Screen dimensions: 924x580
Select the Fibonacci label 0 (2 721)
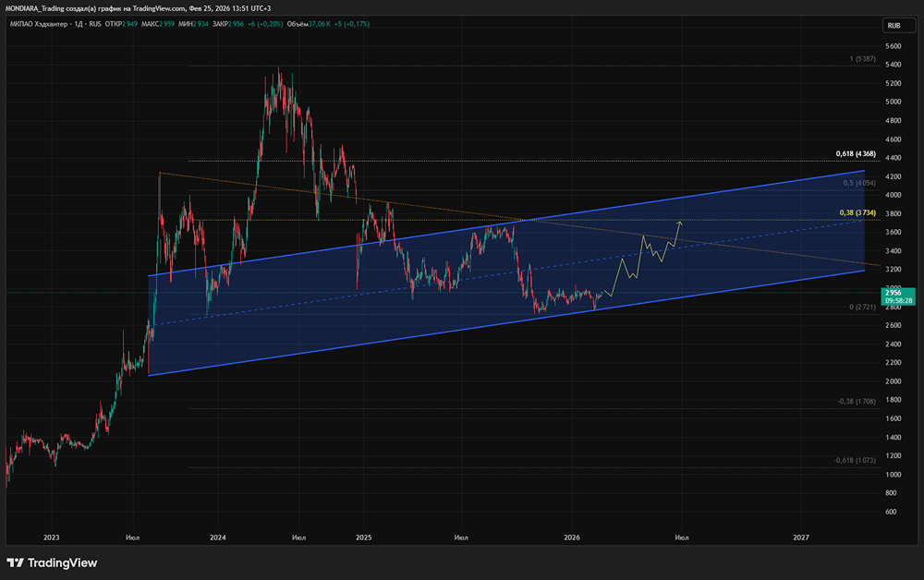pyautogui.click(x=862, y=307)
